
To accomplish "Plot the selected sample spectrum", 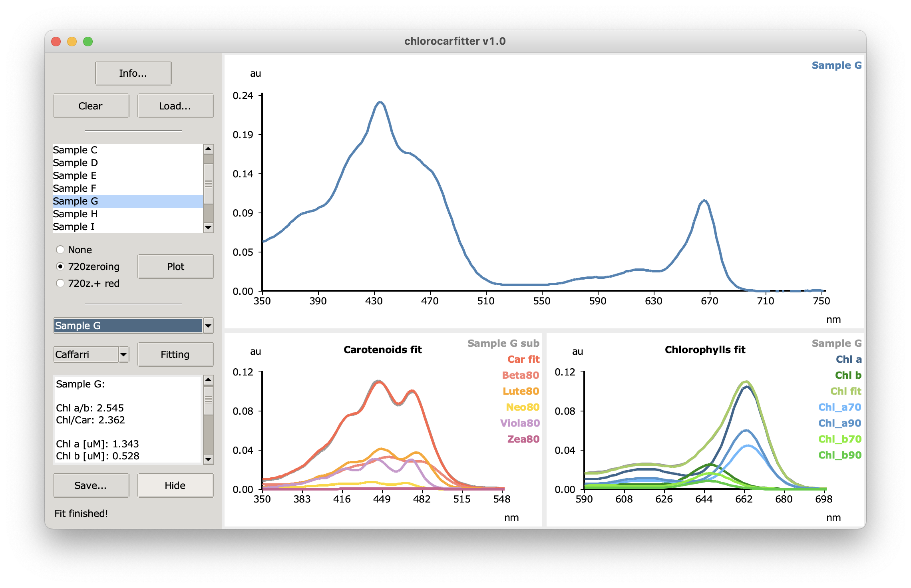I will [175, 266].
